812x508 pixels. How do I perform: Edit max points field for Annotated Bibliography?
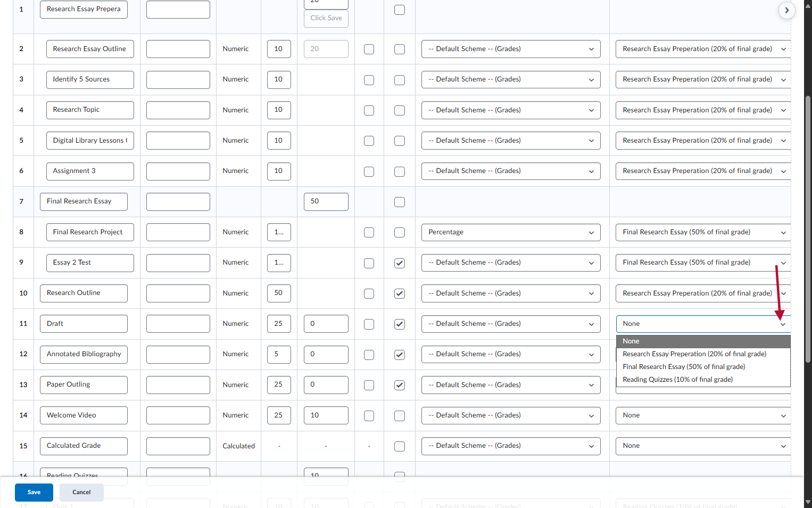279,354
